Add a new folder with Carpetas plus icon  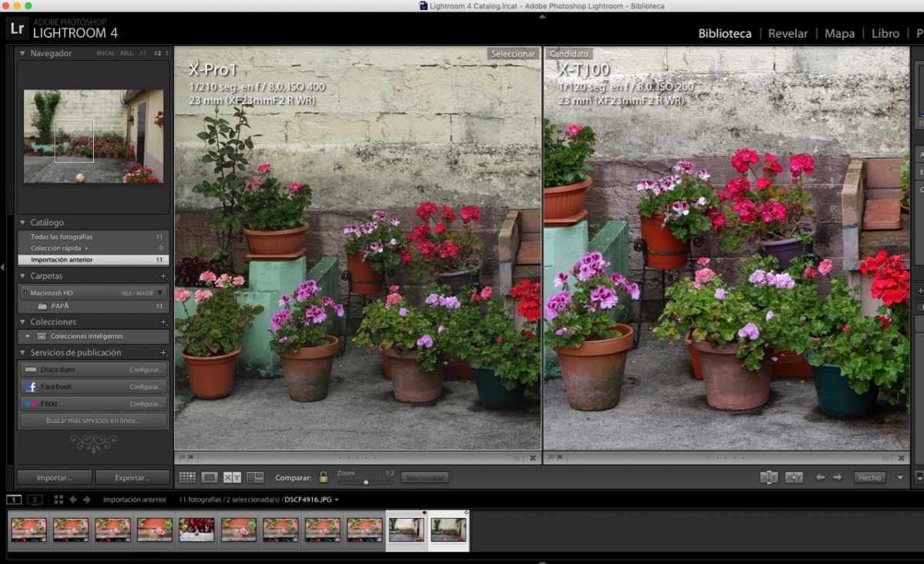click(163, 276)
